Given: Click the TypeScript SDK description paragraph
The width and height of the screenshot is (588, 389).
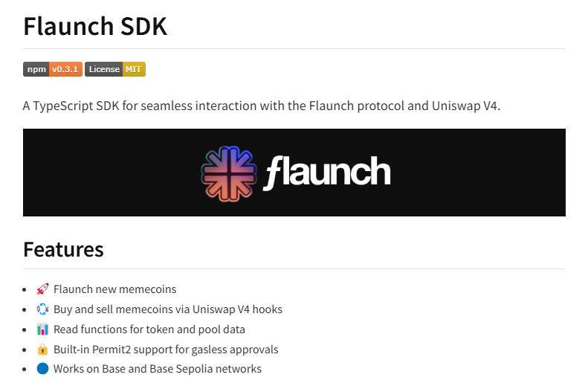Looking at the screenshot, I should (x=262, y=106).
